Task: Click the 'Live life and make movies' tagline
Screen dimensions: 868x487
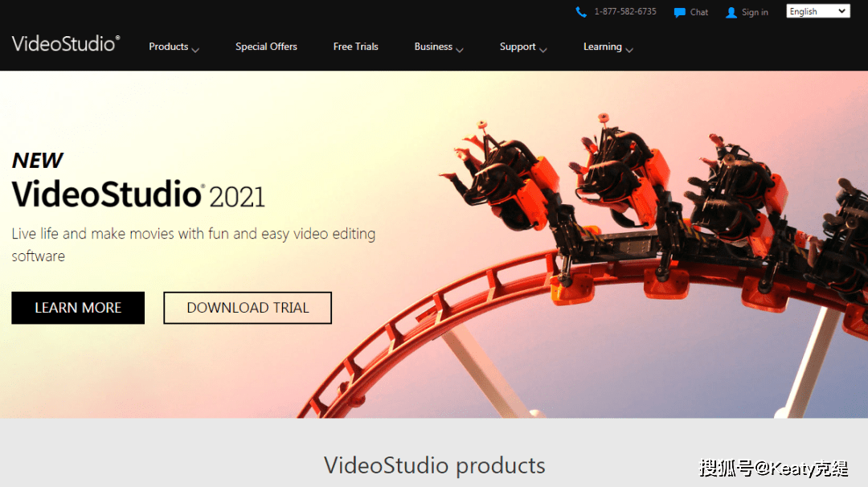Action: pos(193,244)
